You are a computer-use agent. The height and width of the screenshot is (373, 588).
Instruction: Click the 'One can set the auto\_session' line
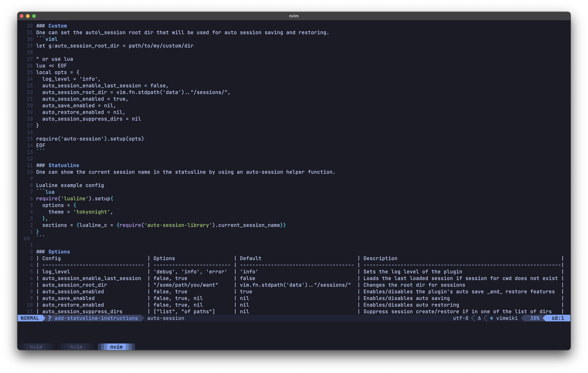[183, 32]
